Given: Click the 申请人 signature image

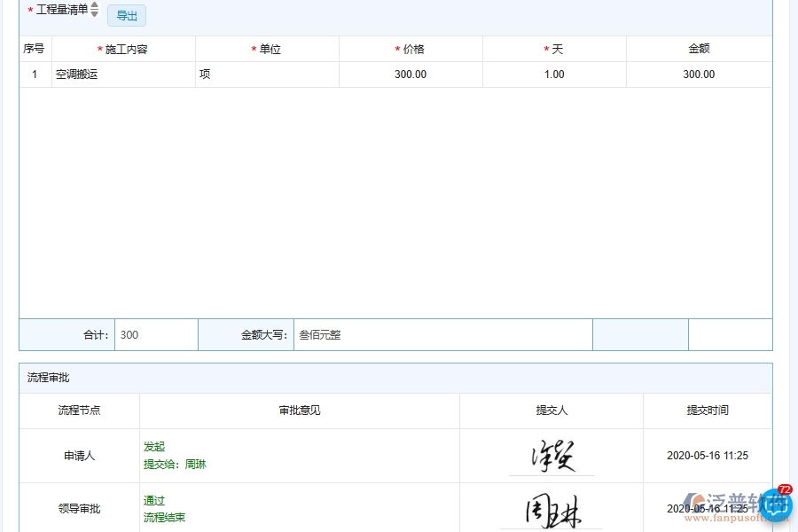Looking at the screenshot, I should [x=550, y=454].
